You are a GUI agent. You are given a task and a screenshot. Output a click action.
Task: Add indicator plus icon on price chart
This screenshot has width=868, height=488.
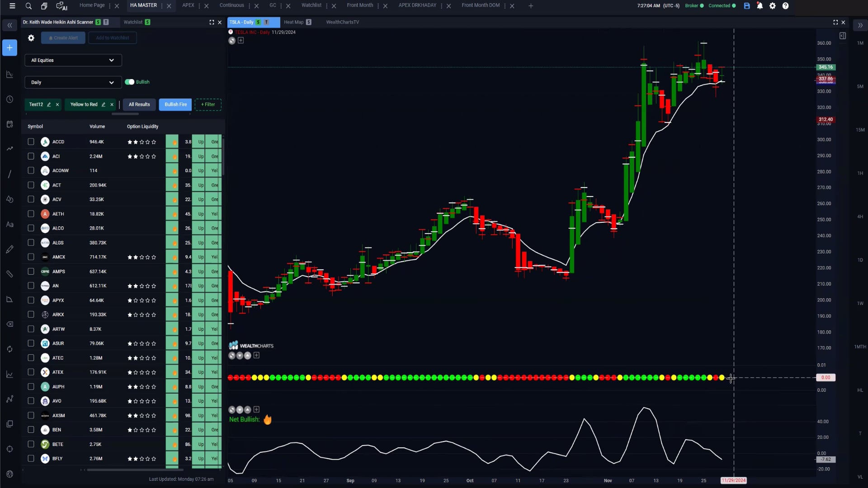241,41
